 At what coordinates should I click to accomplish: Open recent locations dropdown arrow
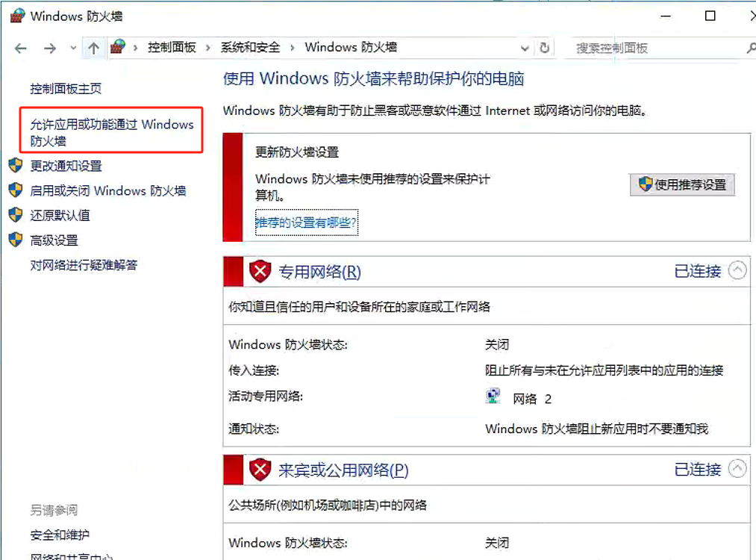point(73,49)
